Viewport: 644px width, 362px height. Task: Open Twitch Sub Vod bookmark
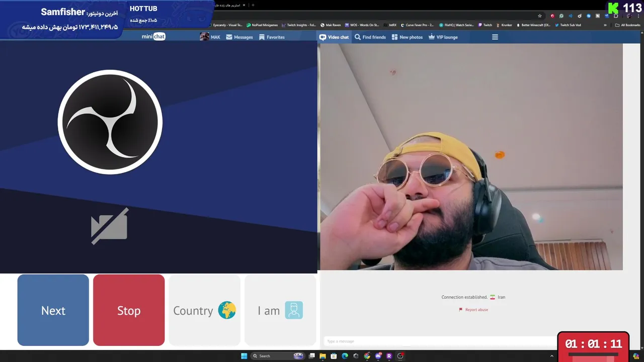pos(568,25)
